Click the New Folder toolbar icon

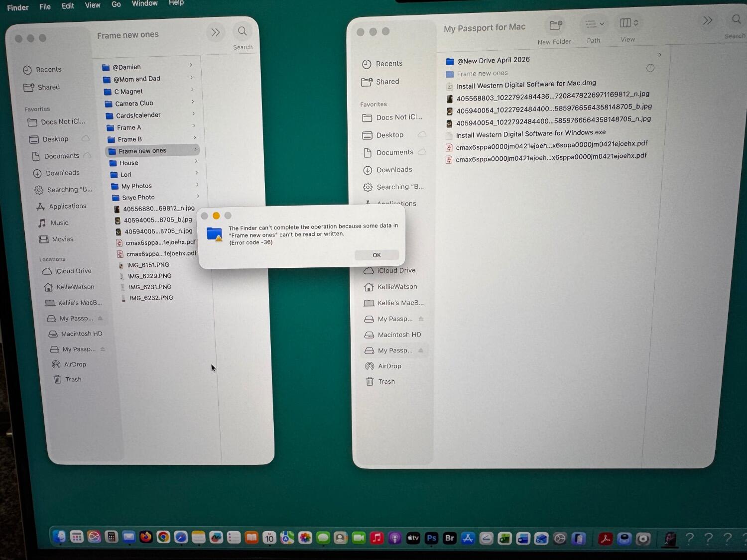pos(555,25)
